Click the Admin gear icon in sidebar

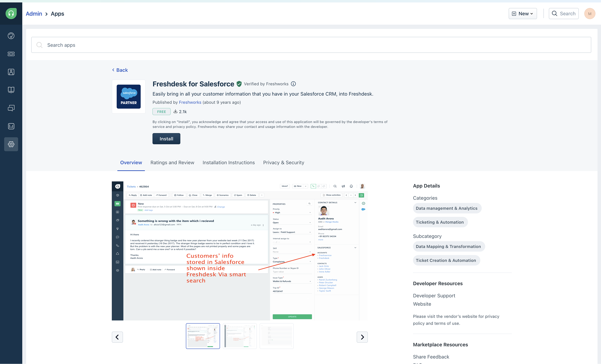pos(11,144)
